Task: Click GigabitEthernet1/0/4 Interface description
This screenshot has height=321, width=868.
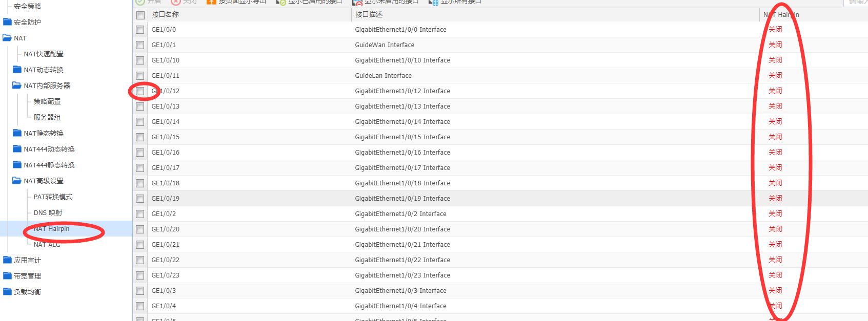Action: [400, 306]
